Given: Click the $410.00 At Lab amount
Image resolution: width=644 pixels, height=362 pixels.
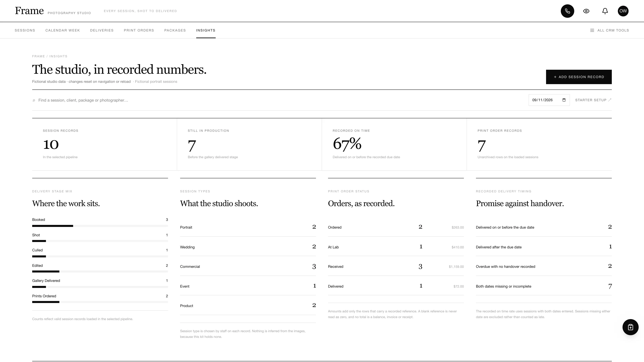Looking at the screenshot, I should [458, 247].
